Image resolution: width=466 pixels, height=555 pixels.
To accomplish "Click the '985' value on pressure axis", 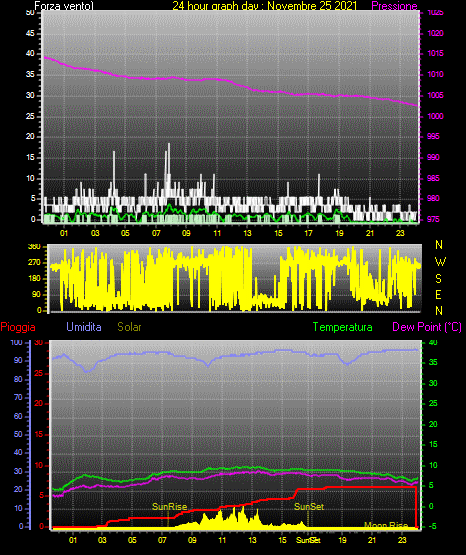I will click(433, 178).
